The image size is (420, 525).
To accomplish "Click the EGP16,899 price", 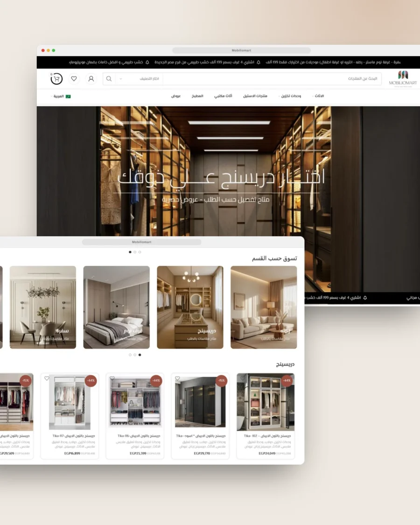I will (x=72, y=453).
